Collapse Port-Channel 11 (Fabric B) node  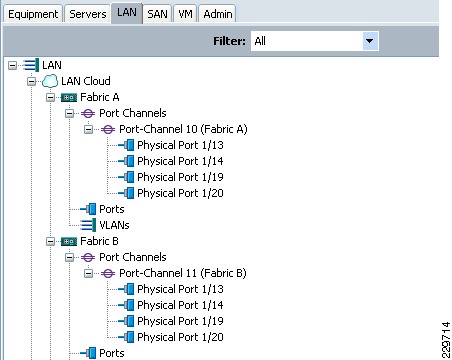click(88, 273)
